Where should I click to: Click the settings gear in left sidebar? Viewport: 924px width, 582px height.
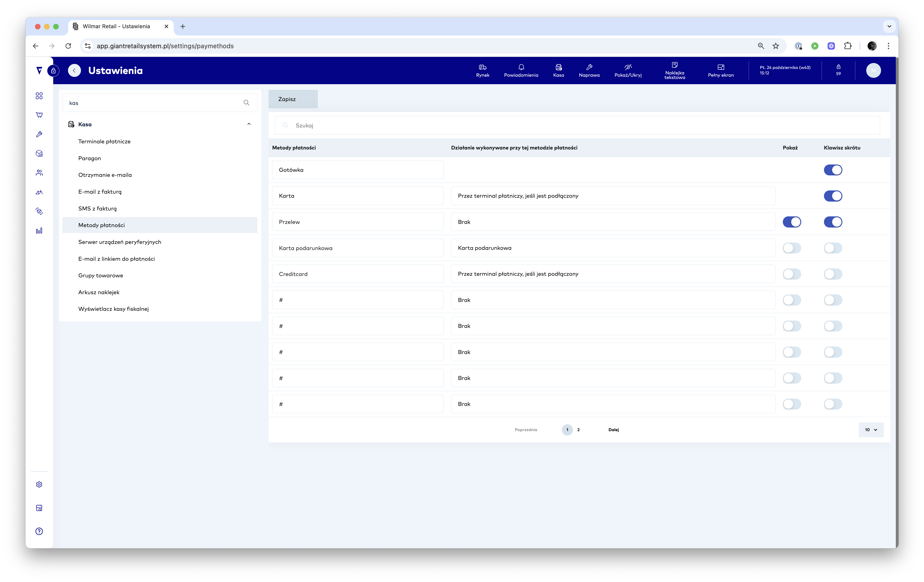[39, 484]
